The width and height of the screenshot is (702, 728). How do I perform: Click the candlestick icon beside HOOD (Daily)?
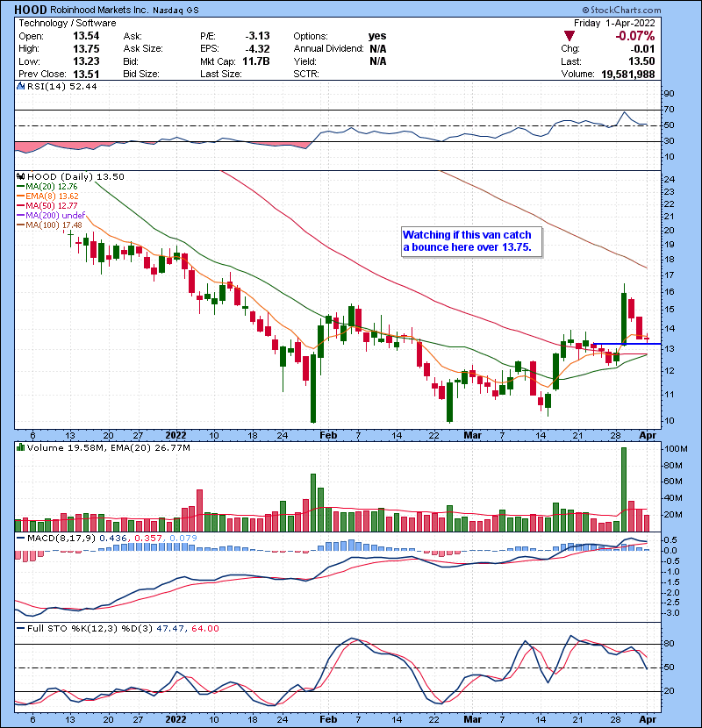(20, 176)
